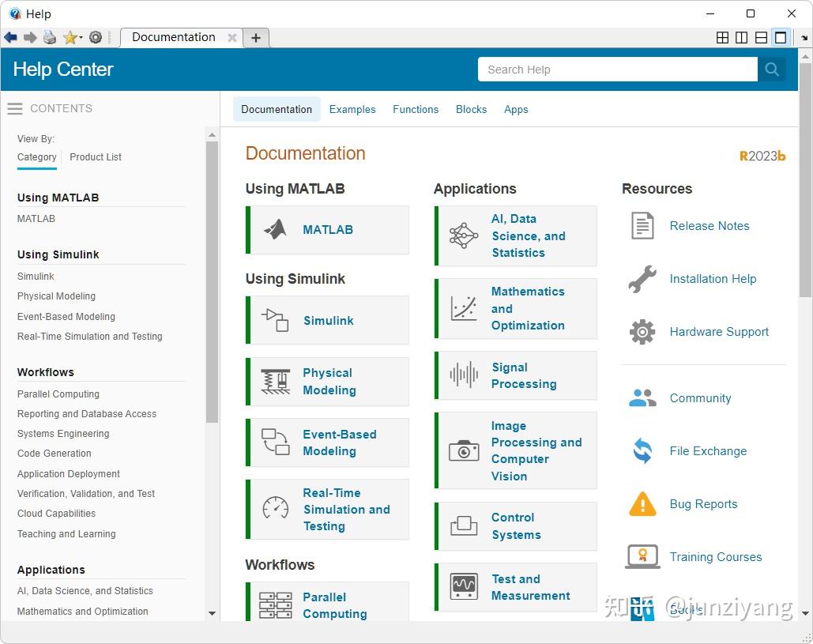Open a new tab with the plus button
Viewport: 813px width, 644px height.
[x=256, y=37]
